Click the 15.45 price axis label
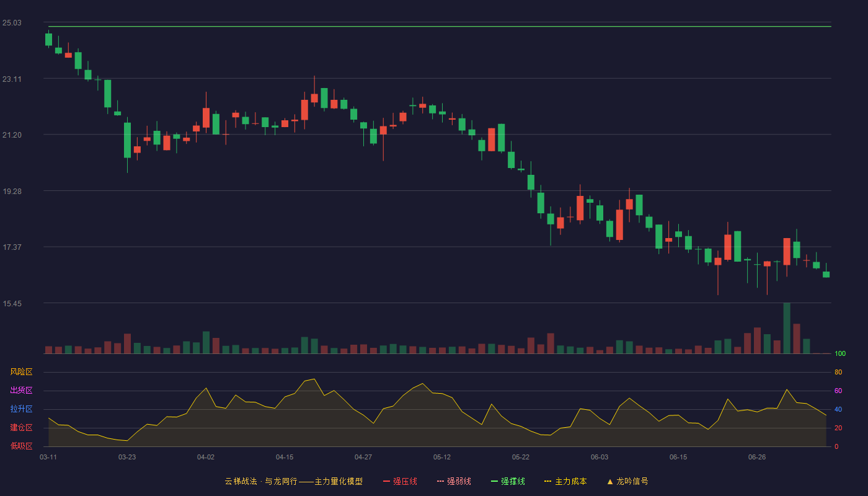 coord(12,304)
